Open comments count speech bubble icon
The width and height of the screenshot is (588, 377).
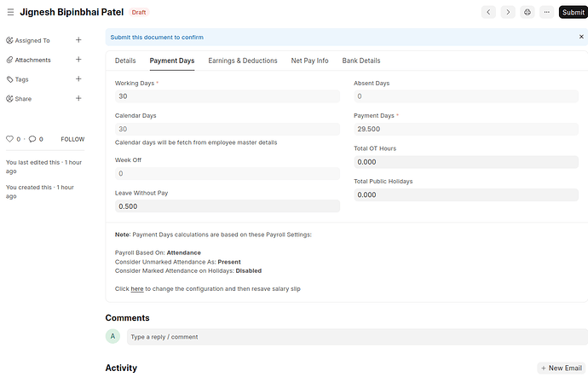coord(32,139)
